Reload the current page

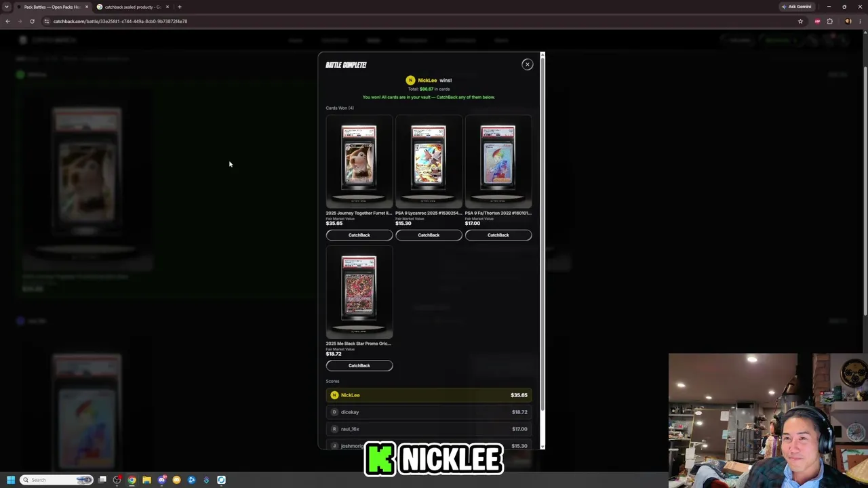pos(32,21)
